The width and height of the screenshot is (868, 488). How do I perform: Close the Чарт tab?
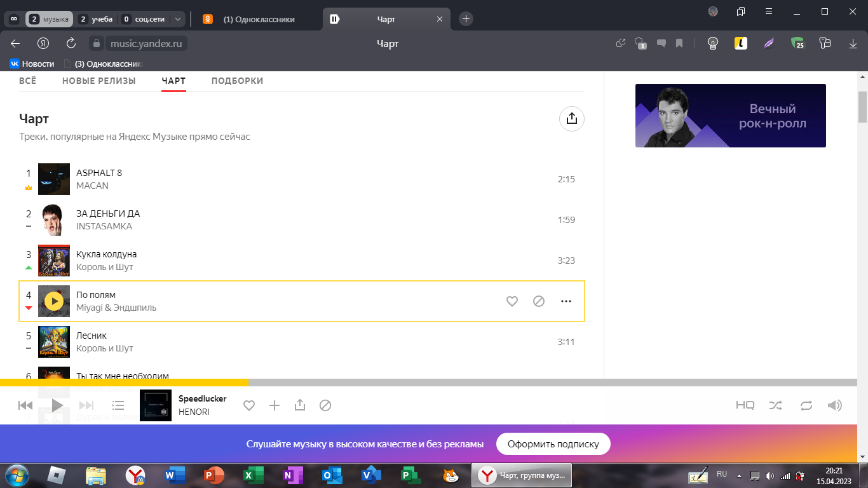pyautogui.click(x=439, y=19)
